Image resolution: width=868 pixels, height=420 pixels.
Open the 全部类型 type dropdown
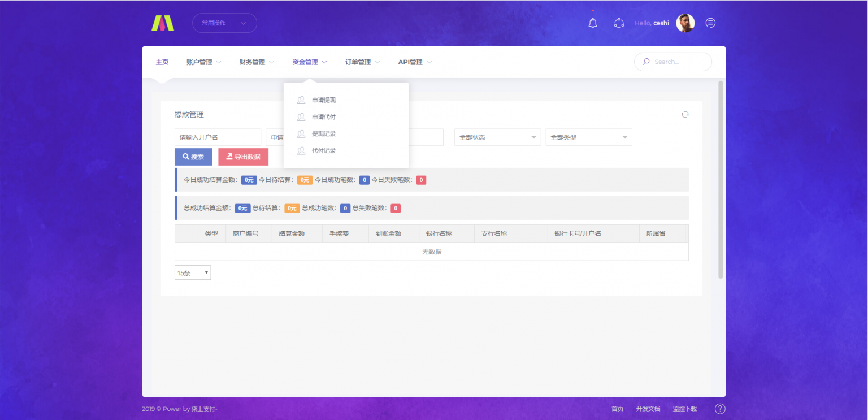pyautogui.click(x=588, y=137)
